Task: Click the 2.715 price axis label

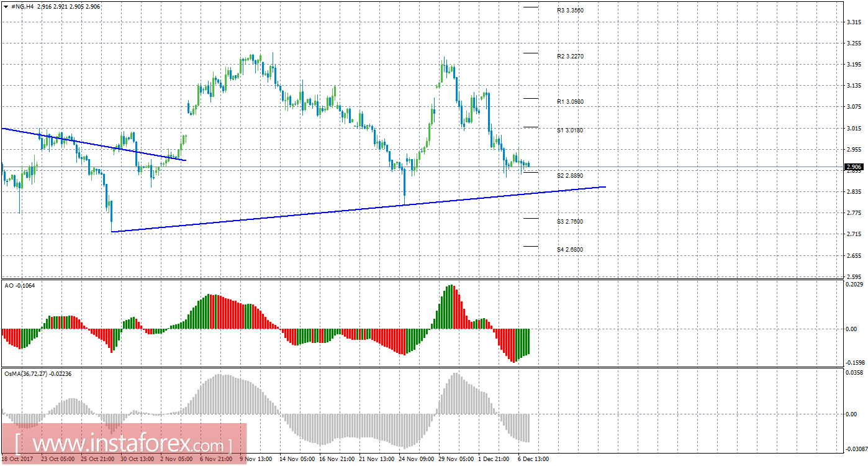Action: (854, 234)
